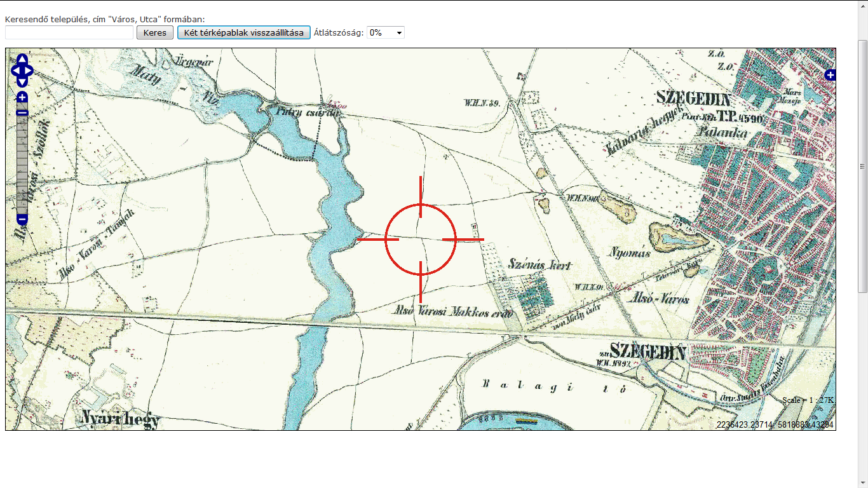Click 'Alsó Városi Makkos erdő' map label

[x=453, y=312]
